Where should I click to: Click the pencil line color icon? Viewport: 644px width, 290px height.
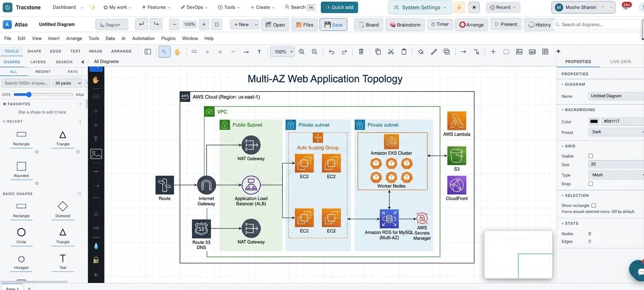click(434, 51)
